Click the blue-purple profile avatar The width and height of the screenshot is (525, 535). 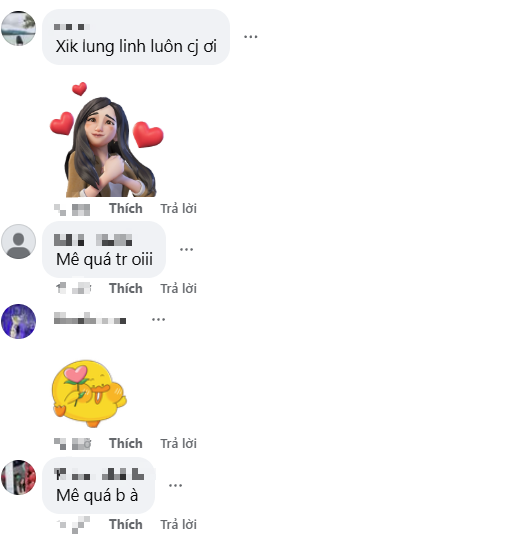(x=18, y=321)
